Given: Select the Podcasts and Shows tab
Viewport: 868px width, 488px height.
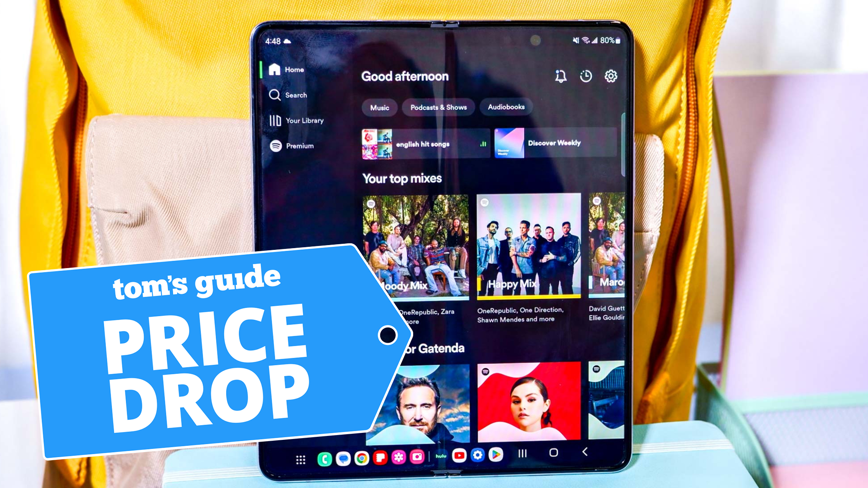Looking at the screenshot, I should pyautogui.click(x=438, y=107).
